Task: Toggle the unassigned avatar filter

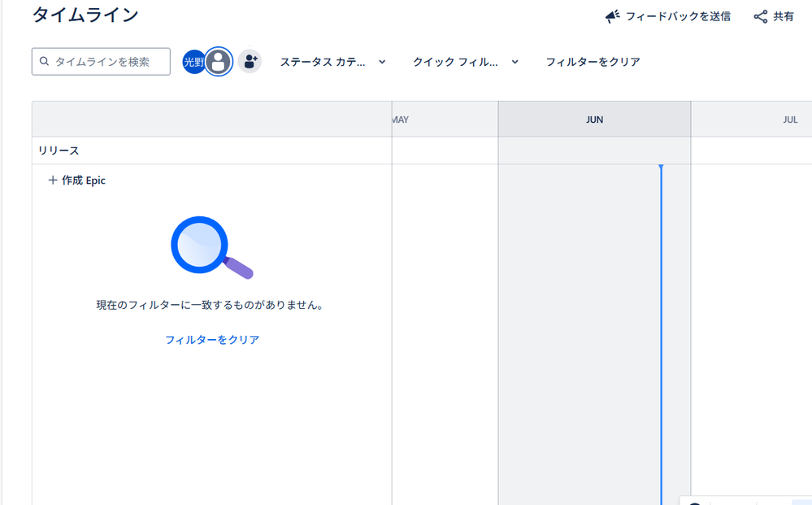Action: click(x=218, y=61)
